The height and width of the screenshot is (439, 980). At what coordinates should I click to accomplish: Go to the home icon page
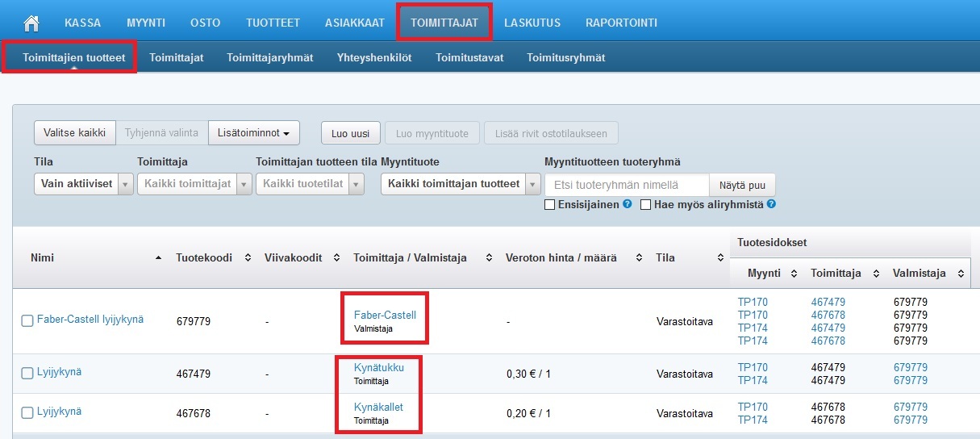31,23
